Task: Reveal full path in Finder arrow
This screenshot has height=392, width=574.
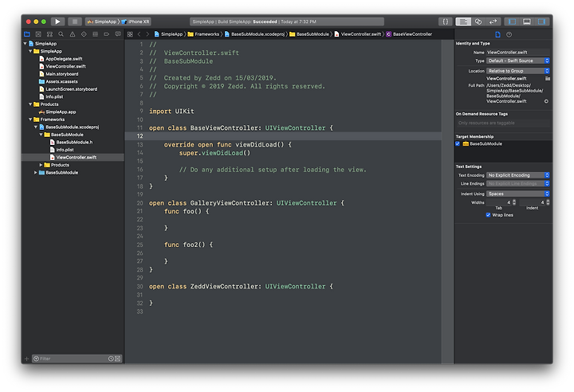Action: tap(546, 101)
